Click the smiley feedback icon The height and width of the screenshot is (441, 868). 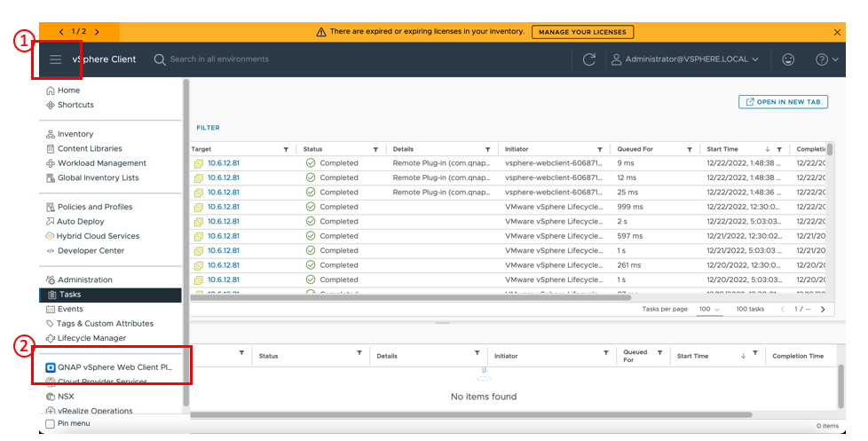(788, 59)
